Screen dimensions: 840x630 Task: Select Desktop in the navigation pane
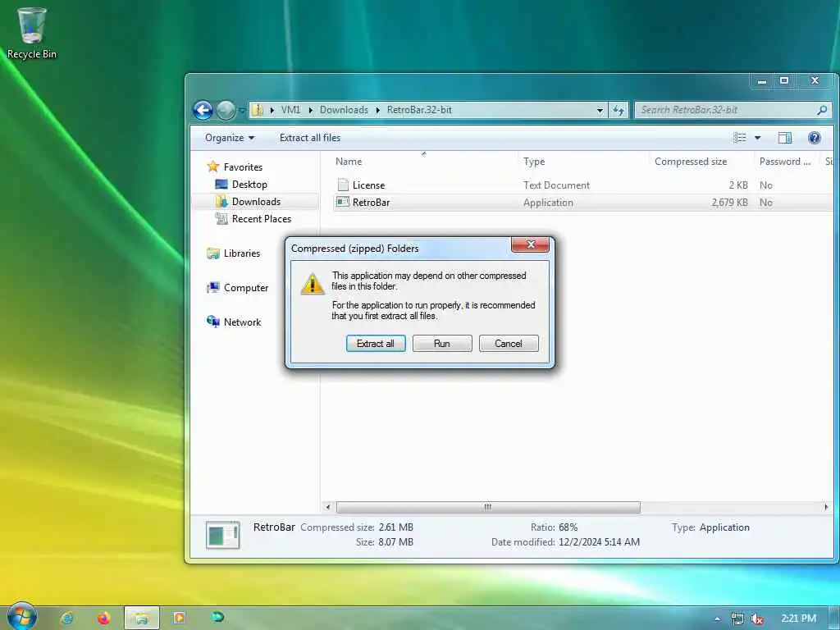241,185
